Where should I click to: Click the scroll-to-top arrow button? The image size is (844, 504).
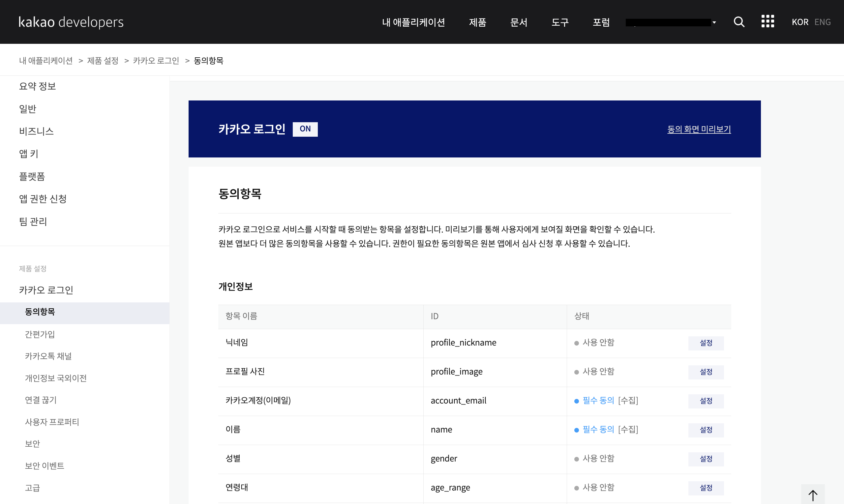coord(813,495)
